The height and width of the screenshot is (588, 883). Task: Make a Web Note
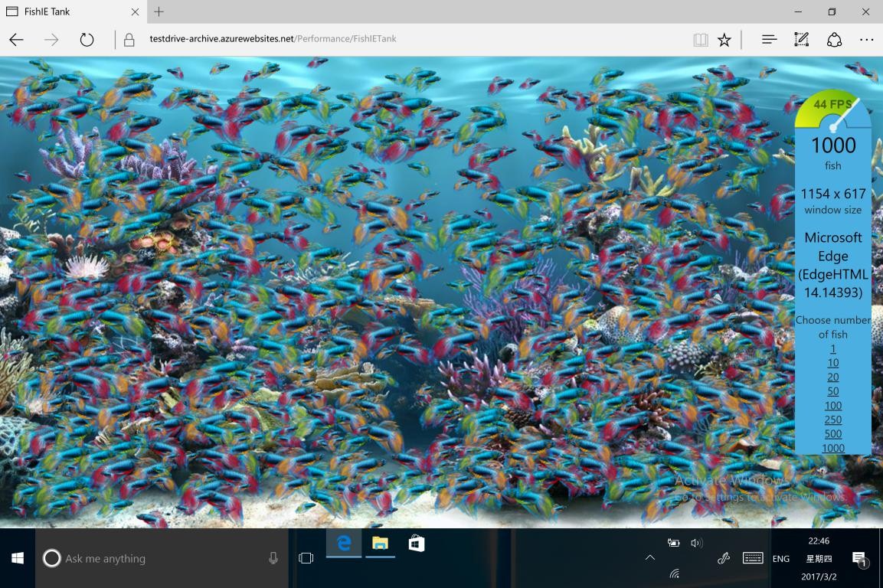coord(801,39)
